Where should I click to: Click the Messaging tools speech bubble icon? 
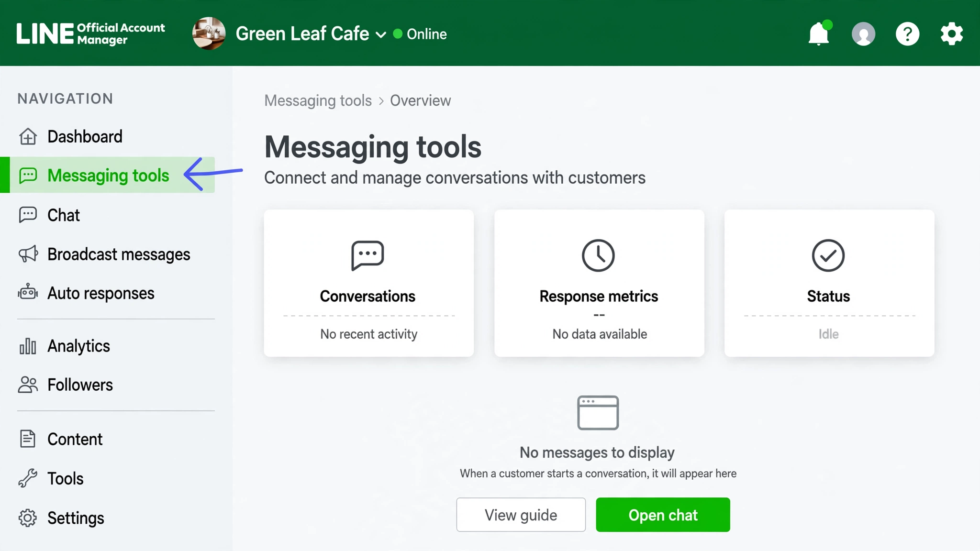click(28, 176)
